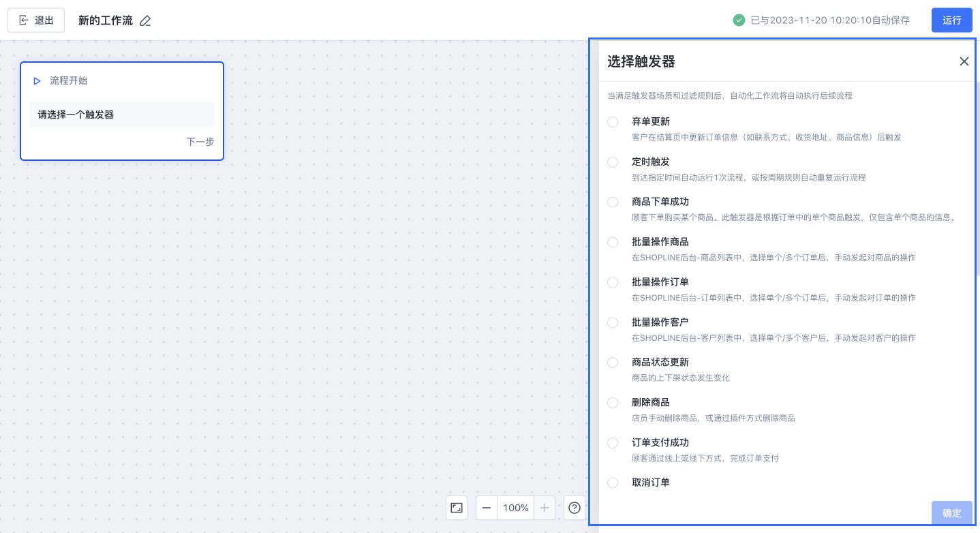The width and height of the screenshot is (980, 533).
Task: Click the 退出 button
Action: pos(36,20)
